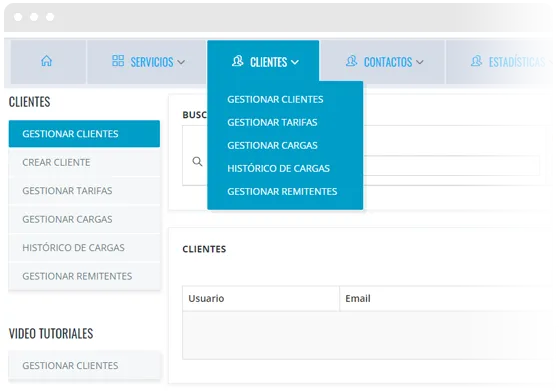Open the Estadísticas menu
The width and height of the screenshot is (559, 391).
(501, 62)
